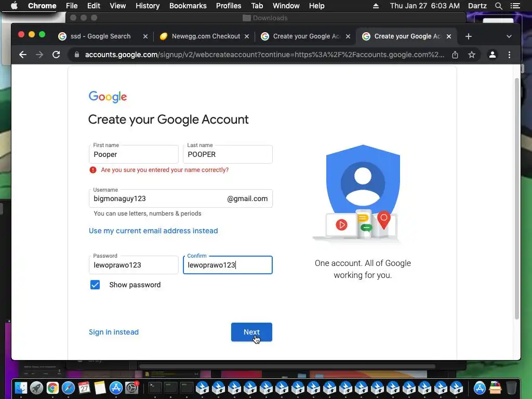The height and width of the screenshot is (399, 532).
Task: Open Calendar from the Dock
Action: pyautogui.click(x=84, y=388)
